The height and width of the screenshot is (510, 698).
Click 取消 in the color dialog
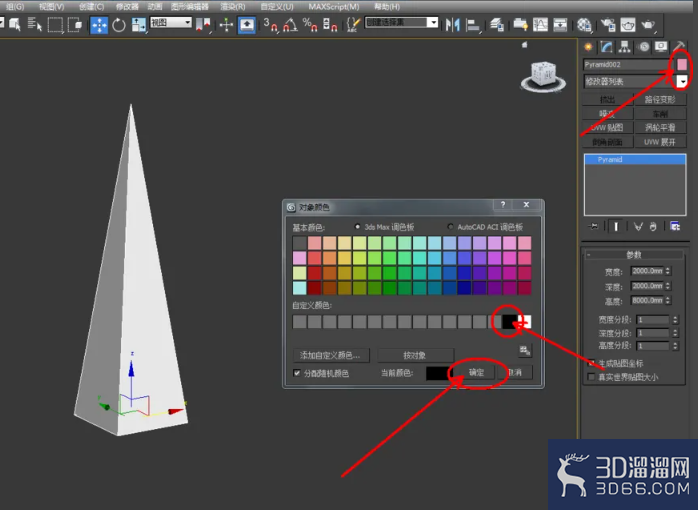(515, 372)
